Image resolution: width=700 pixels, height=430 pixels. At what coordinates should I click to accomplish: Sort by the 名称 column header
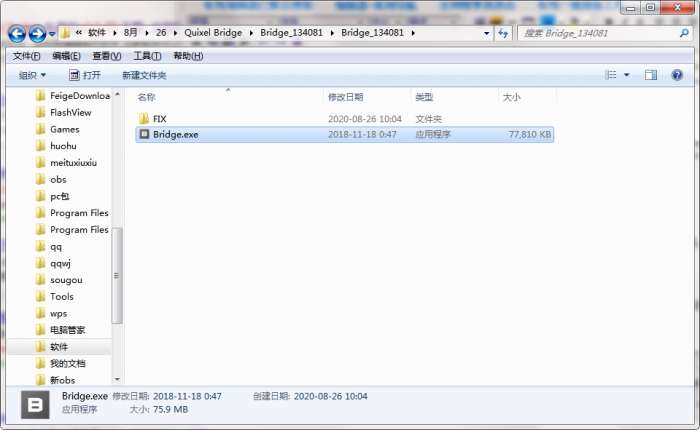point(146,97)
